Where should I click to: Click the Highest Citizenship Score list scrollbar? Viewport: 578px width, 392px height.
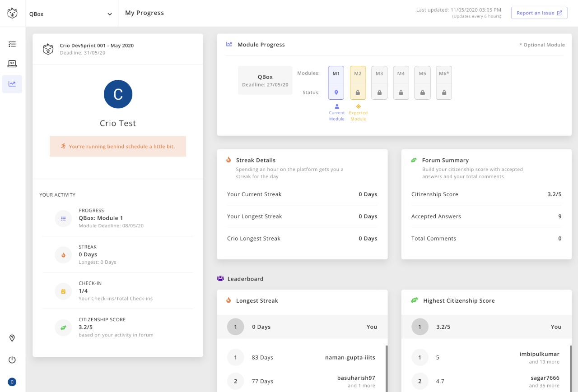tap(570, 369)
